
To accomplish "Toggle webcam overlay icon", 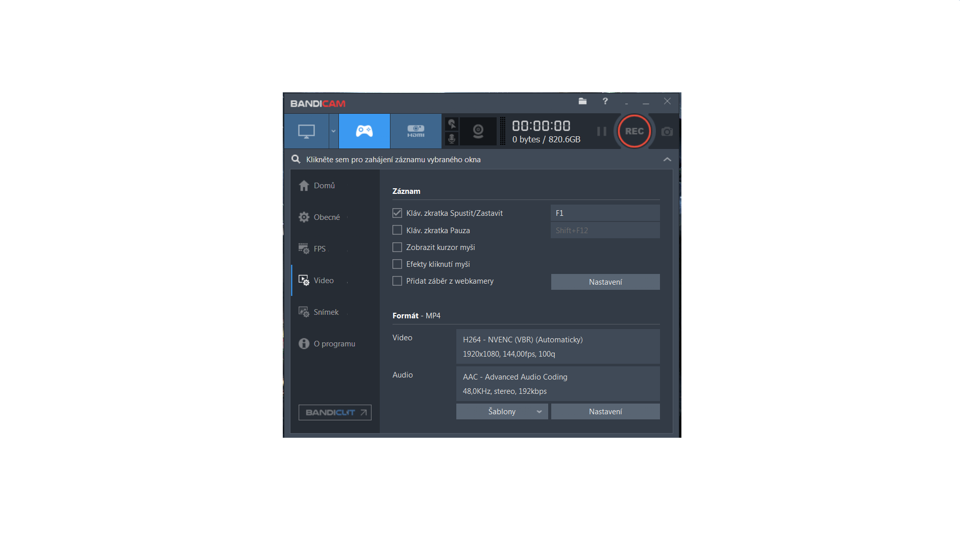I will tap(478, 131).
